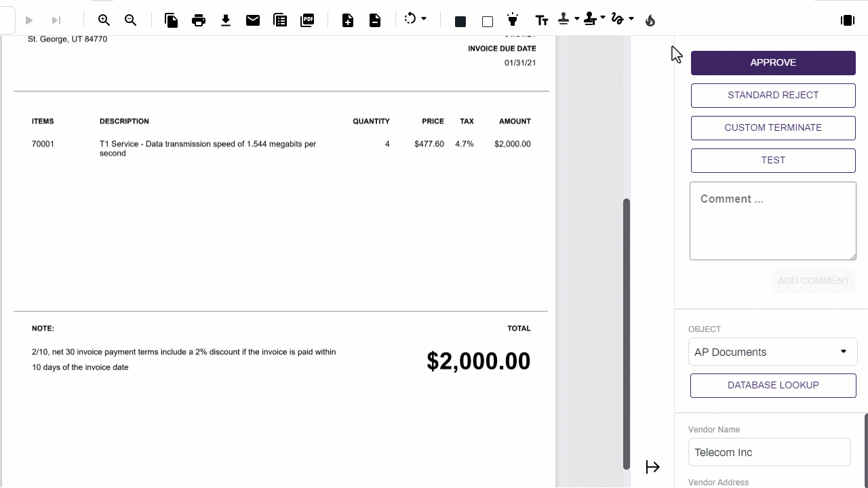Click the TEST button
The image size is (868, 488).
(773, 160)
